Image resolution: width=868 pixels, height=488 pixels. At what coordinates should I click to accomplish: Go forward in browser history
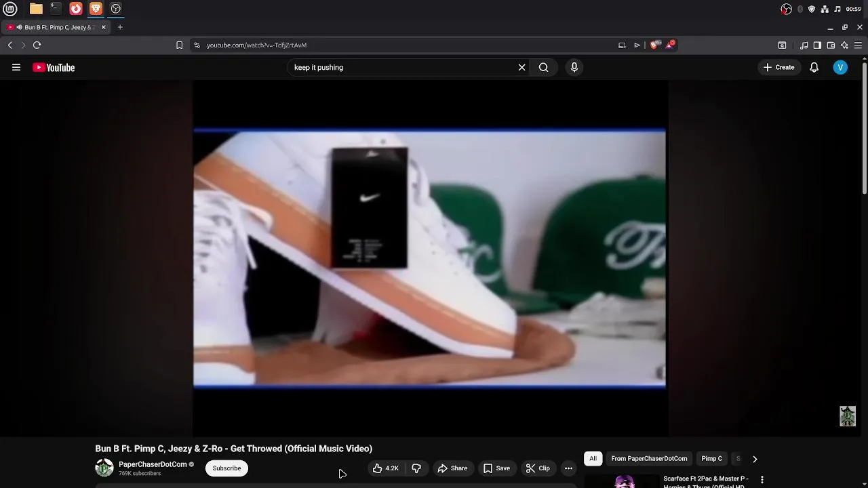point(23,45)
